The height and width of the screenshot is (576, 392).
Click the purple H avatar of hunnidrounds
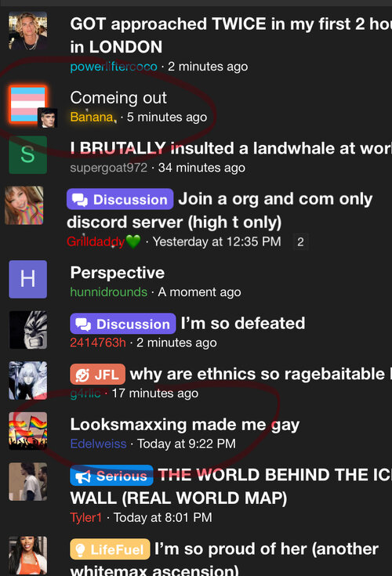tap(28, 279)
